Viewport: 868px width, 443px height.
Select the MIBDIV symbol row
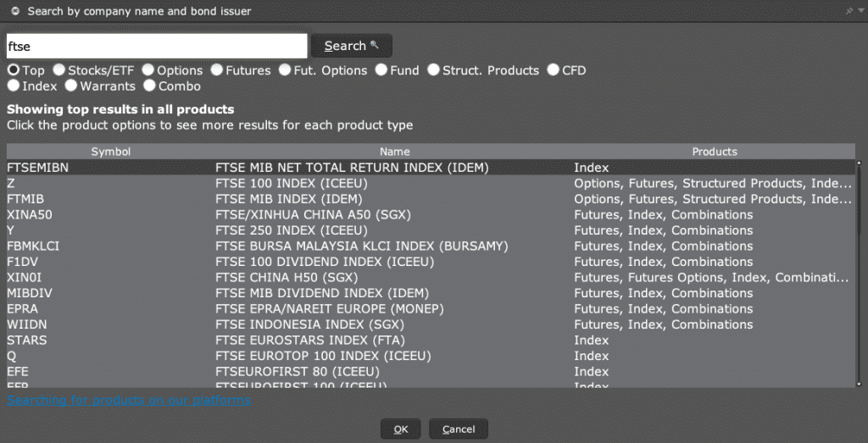click(431, 293)
